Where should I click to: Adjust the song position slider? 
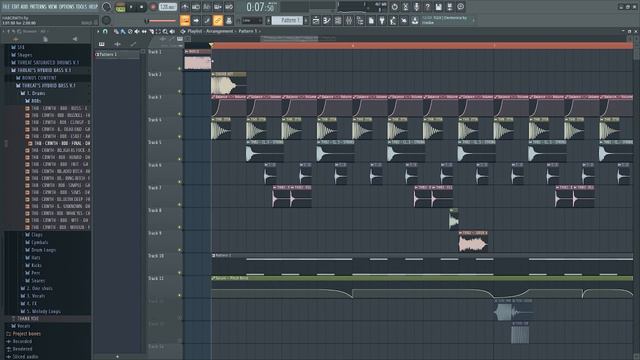[161, 20]
